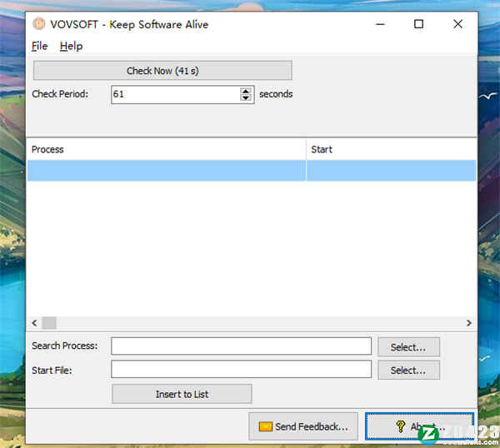The image size is (500, 448).
Task: Click the list's left scroll arrow
Action: 34,323
